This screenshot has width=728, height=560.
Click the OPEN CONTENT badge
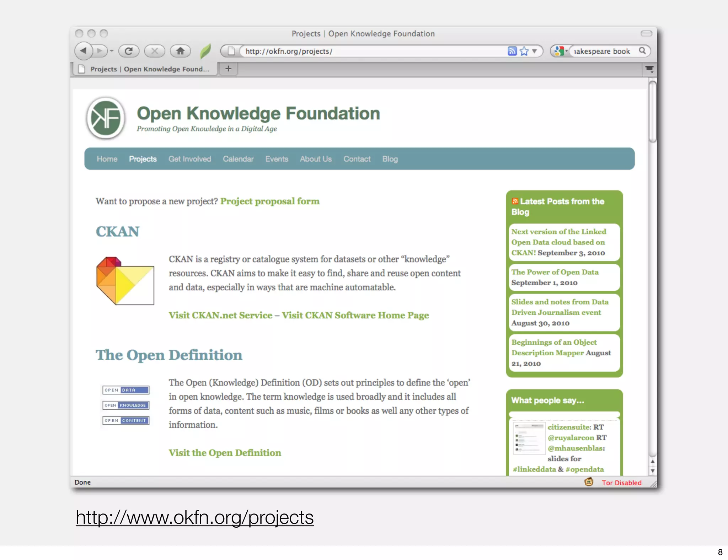coord(126,420)
